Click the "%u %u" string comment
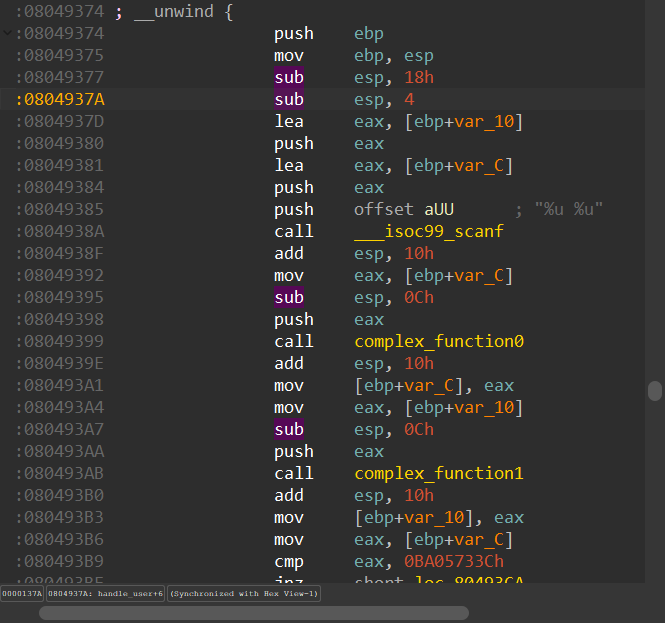Viewport: 665px width, 623px height. (568, 210)
